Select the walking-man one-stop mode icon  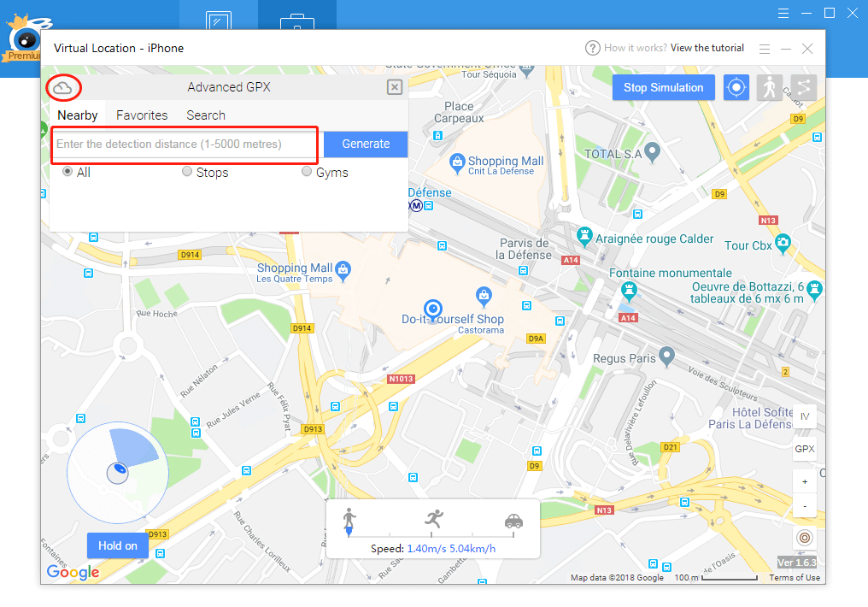tap(770, 87)
